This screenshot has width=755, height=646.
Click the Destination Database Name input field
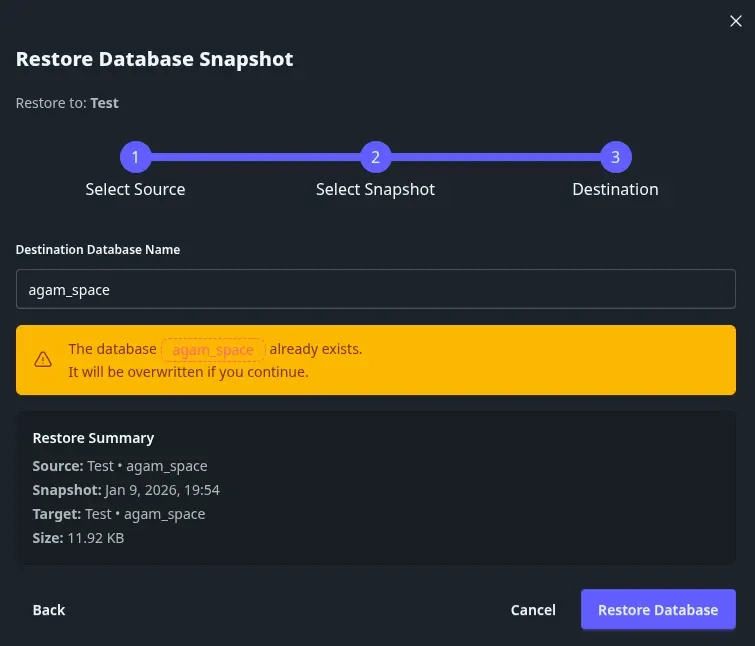[x=375, y=289]
